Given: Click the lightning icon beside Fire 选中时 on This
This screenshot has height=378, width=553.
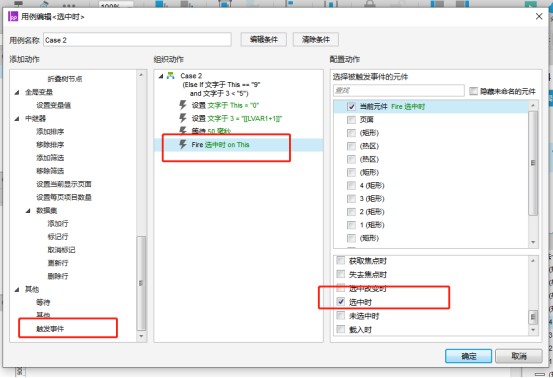Looking at the screenshot, I should (x=183, y=144).
